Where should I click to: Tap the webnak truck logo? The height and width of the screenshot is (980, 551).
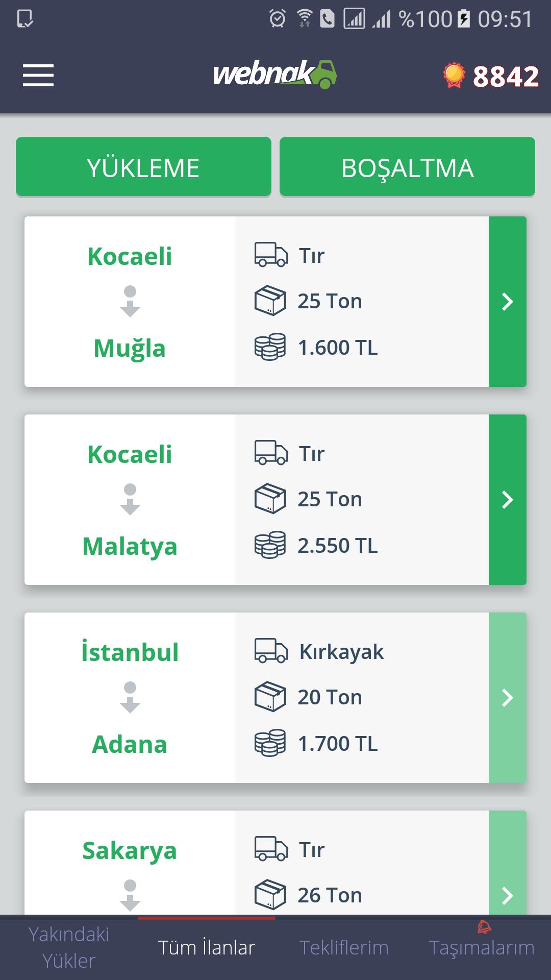coord(275,75)
